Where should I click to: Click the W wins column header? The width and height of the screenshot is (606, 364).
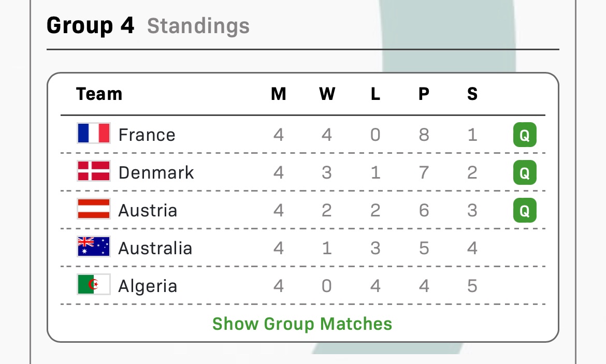pos(327,94)
